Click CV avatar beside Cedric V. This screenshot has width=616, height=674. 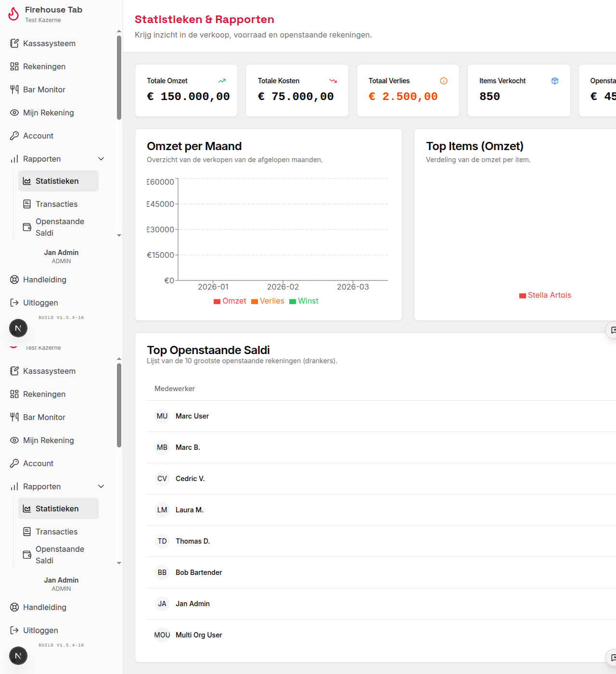(x=162, y=479)
